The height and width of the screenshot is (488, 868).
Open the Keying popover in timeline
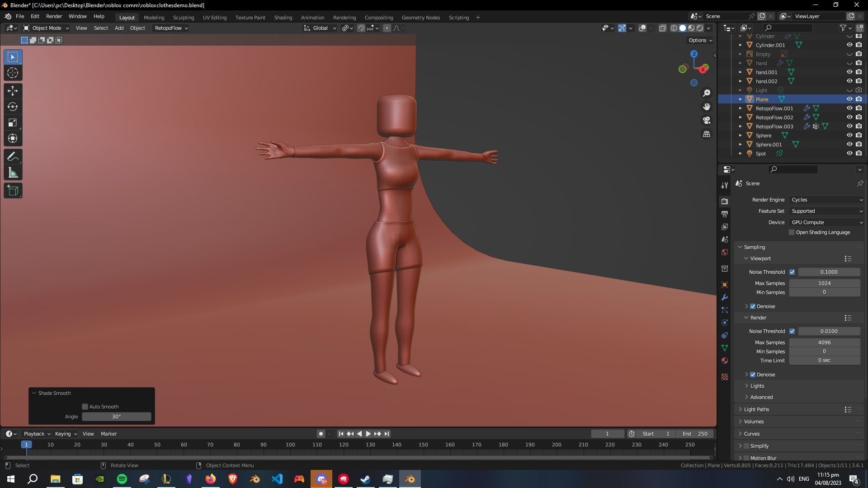[66, 434]
